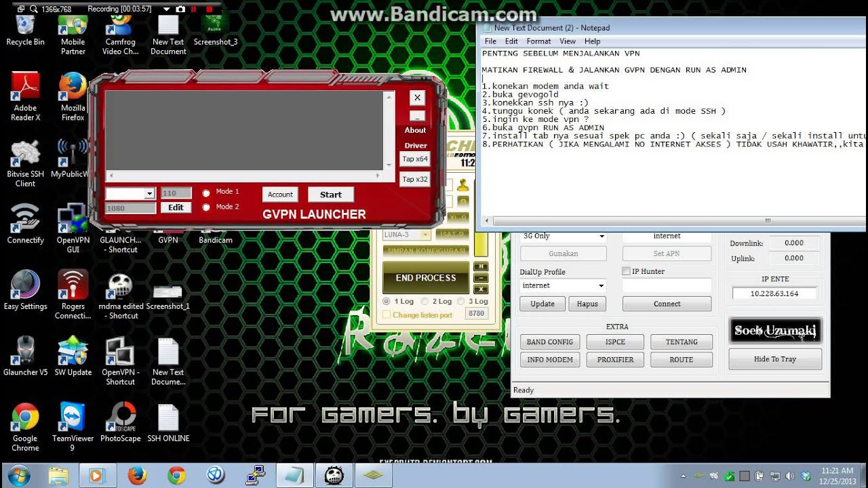
Task: Open OpenVPN Shortcut desktop icon
Action: [120, 361]
